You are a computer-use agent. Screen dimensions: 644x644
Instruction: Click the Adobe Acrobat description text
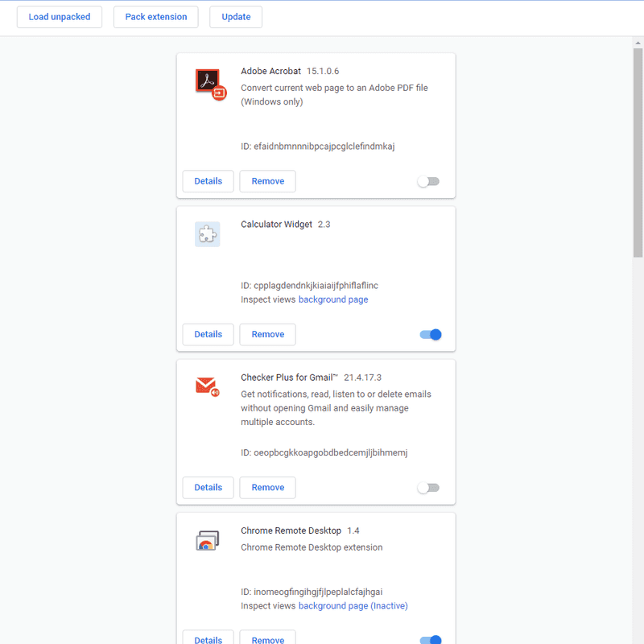click(x=334, y=95)
